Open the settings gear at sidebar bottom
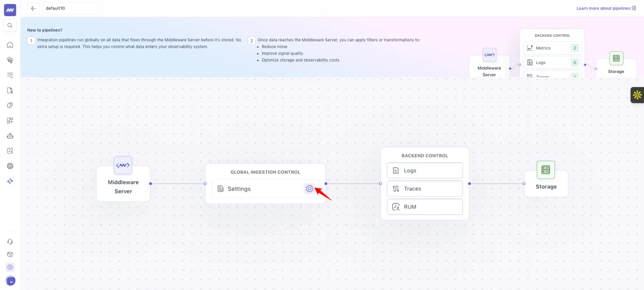 click(x=10, y=267)
